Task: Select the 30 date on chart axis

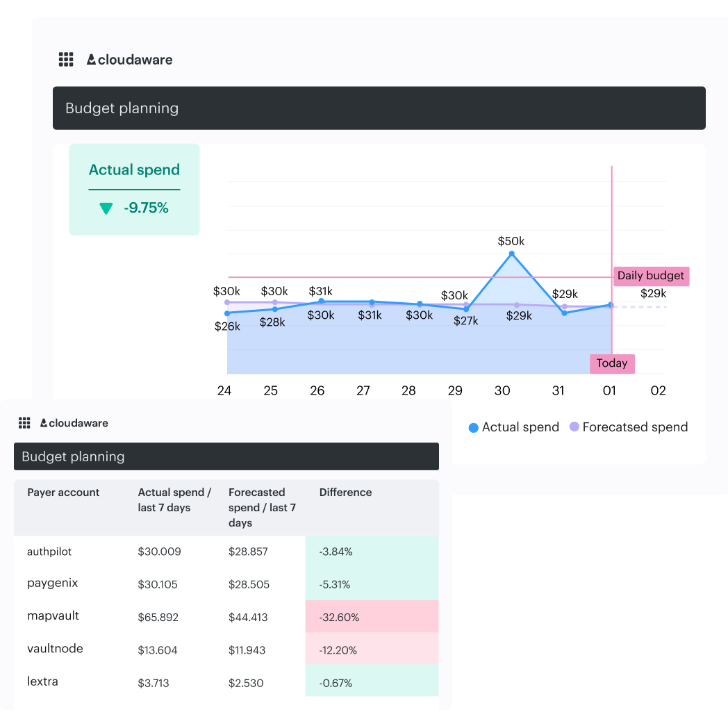Action: pyautogui.click(x=502, y=390)
